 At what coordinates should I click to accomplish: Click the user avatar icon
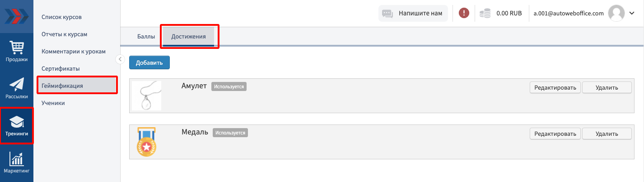[x=616, y=14]
